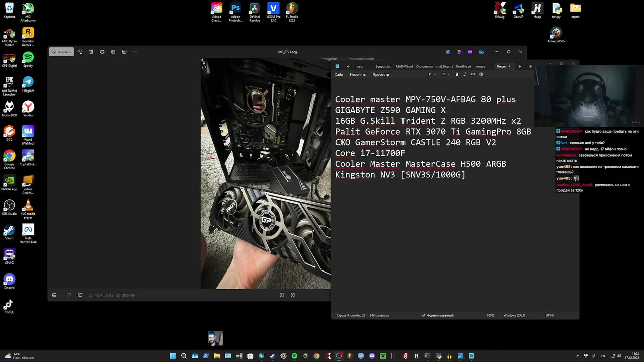Image resolution: width=644 pixels, height=362 pixels.
Task: Click the Edit (Изменить) button in Photos
Action: [61, 52]
